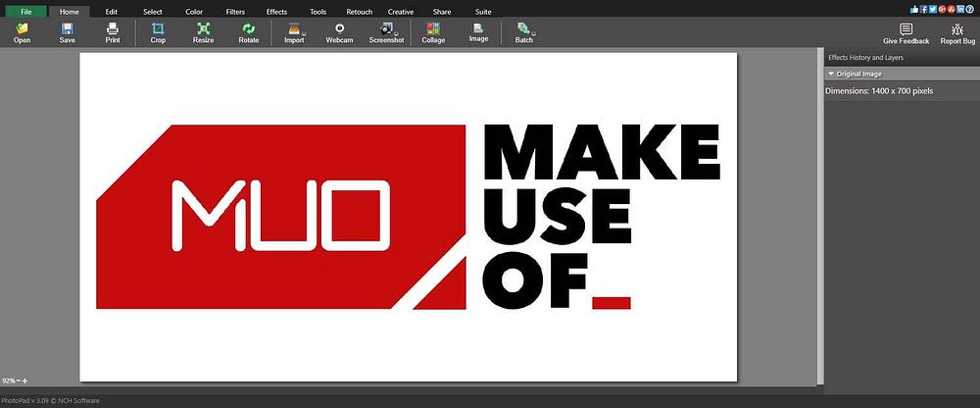Click the 92% zoom level text
The width and height of the screenshot is (980, 408).
click(8, 381)
